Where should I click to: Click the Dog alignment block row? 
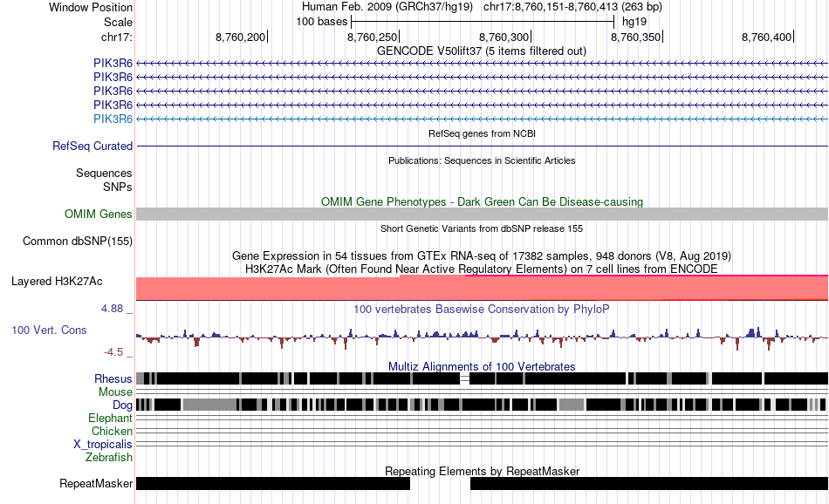[x=482, y=405]
